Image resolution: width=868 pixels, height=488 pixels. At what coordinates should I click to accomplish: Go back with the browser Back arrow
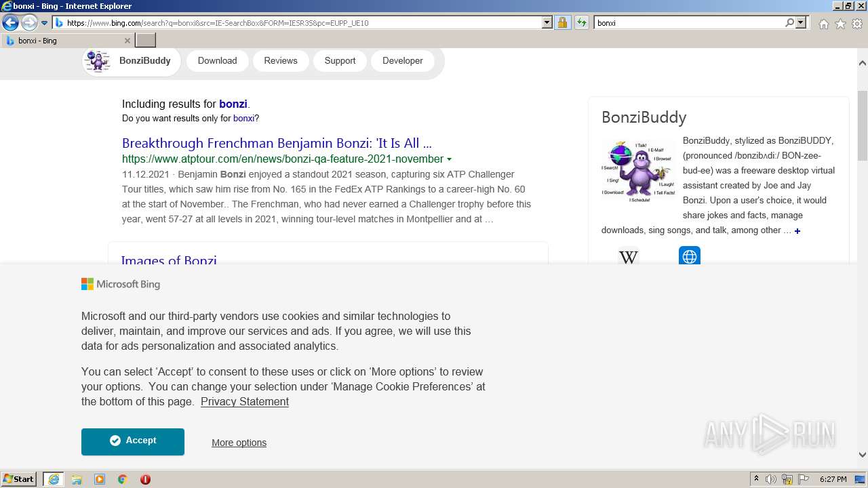(x=10, y=23)
